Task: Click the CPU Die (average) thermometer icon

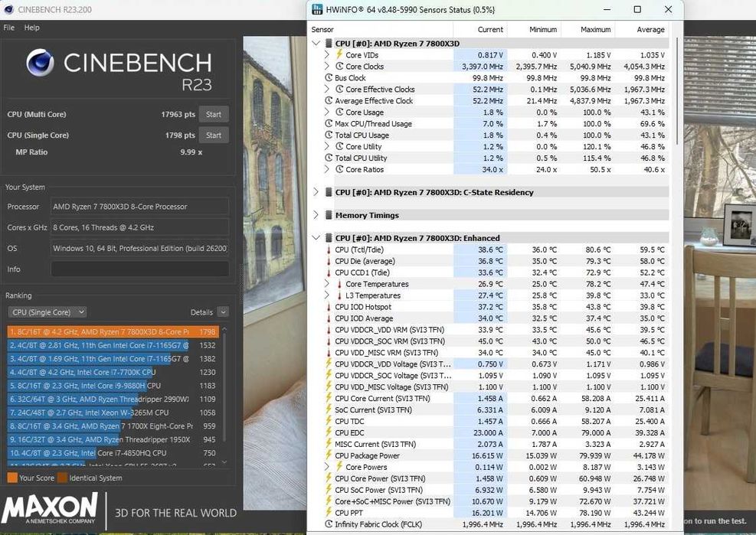Action: tap(329, 261)
